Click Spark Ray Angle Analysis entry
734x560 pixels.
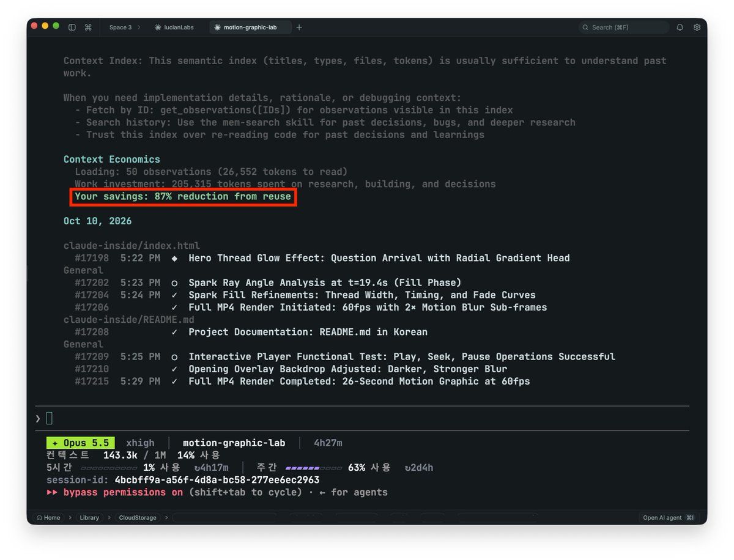(325, 282)
